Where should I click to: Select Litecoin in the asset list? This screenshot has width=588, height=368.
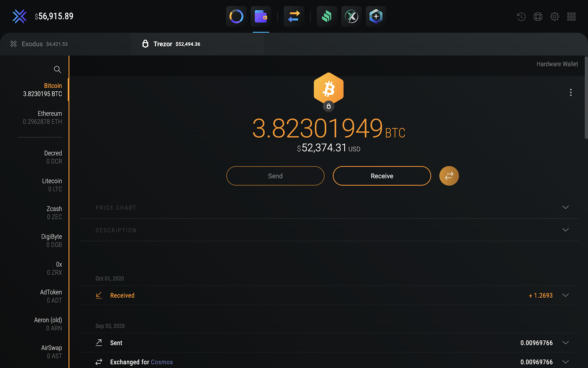click(x=52, y=185)
